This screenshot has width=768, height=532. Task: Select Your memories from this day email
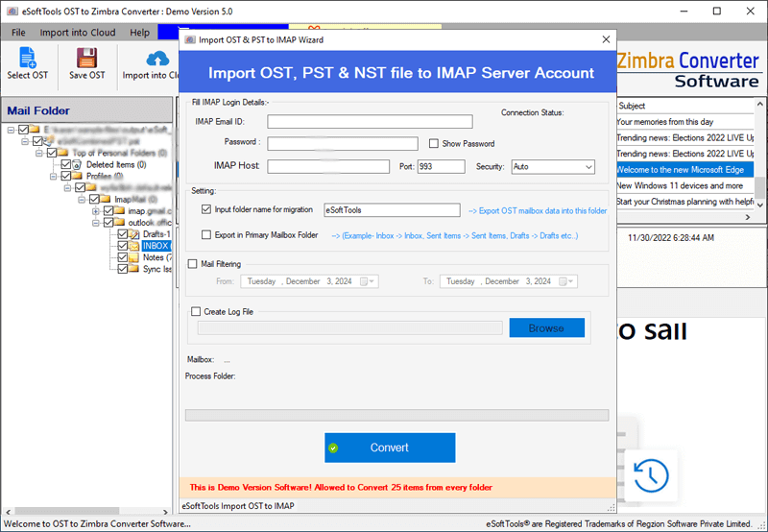pyautogui.click(x=684, y=122)
